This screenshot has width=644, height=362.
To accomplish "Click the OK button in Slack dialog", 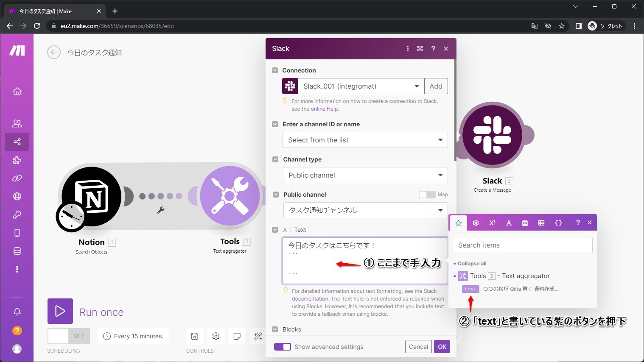I will pos(442,347).
